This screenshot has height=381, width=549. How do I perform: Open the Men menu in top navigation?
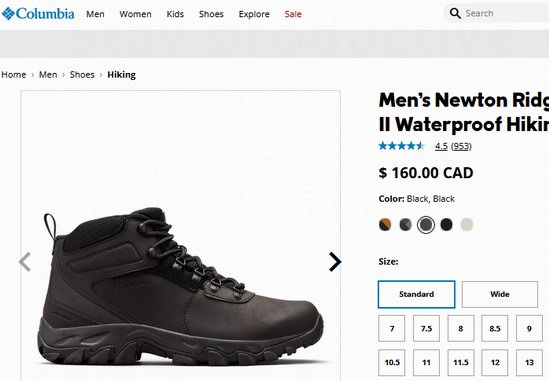tap(95, 14)
